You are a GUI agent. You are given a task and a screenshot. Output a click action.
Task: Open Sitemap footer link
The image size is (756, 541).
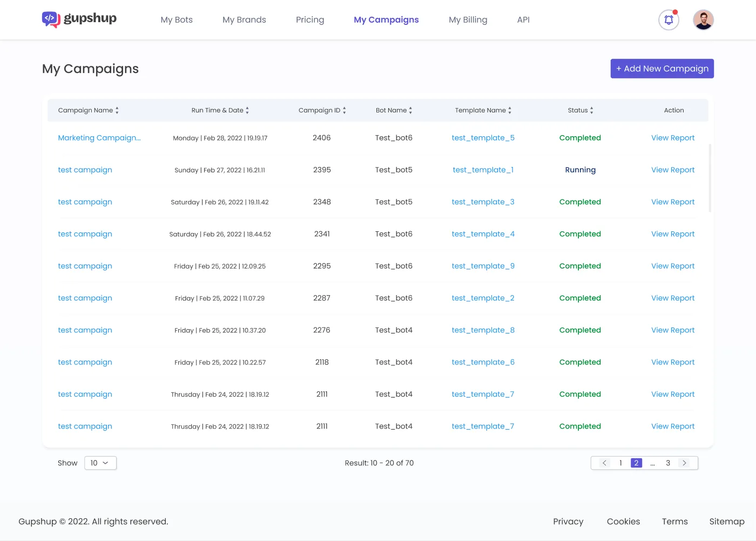tap(727, 522)
